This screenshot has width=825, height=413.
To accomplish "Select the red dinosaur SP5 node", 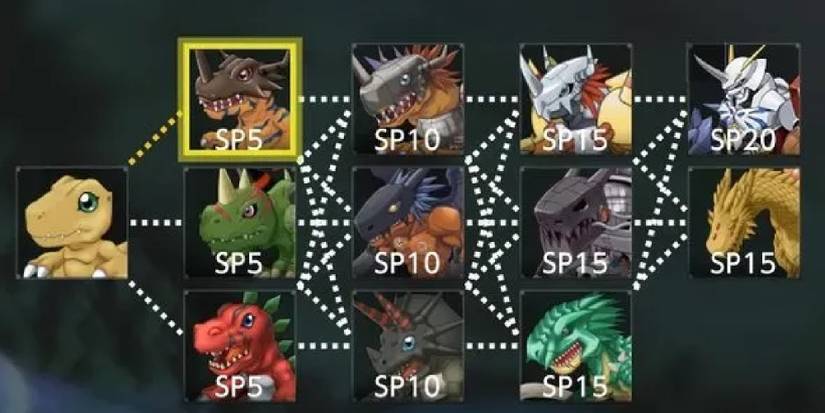I will (240, 346).
